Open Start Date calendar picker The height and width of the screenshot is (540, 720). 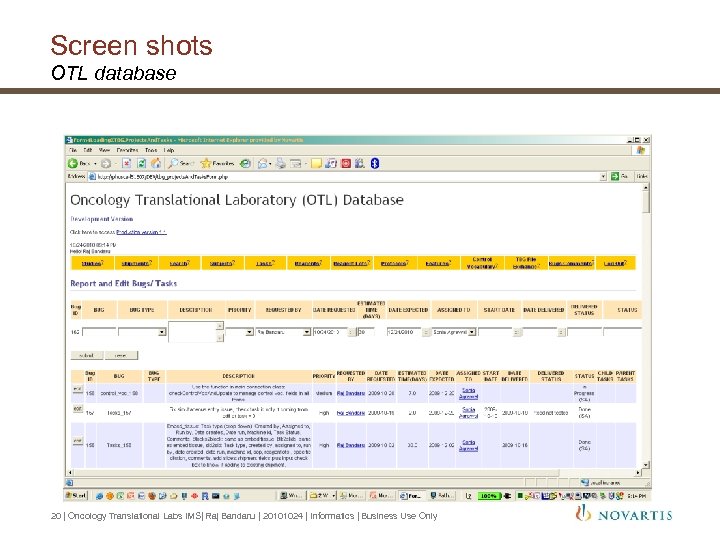tap(517, 332)
